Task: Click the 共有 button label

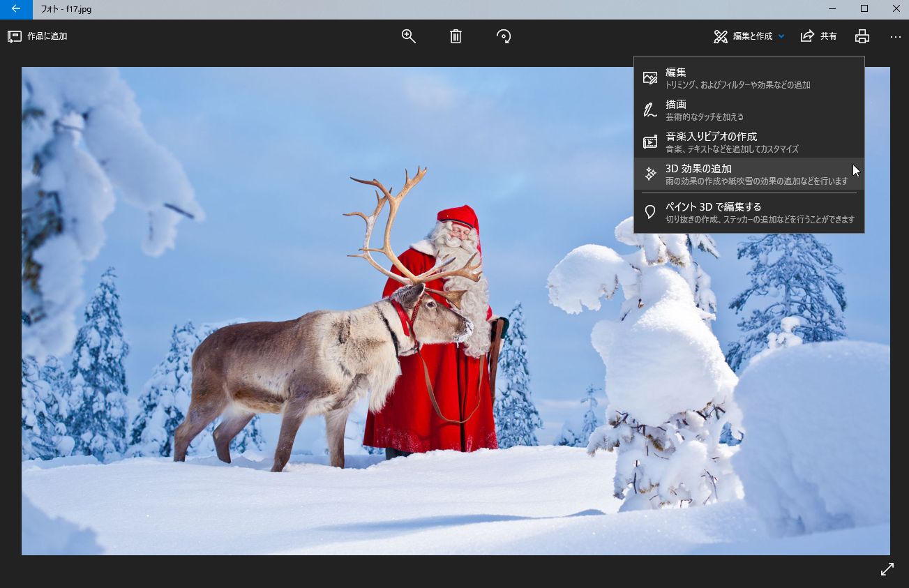Action: pyautogui.click(x=828, y=36)
